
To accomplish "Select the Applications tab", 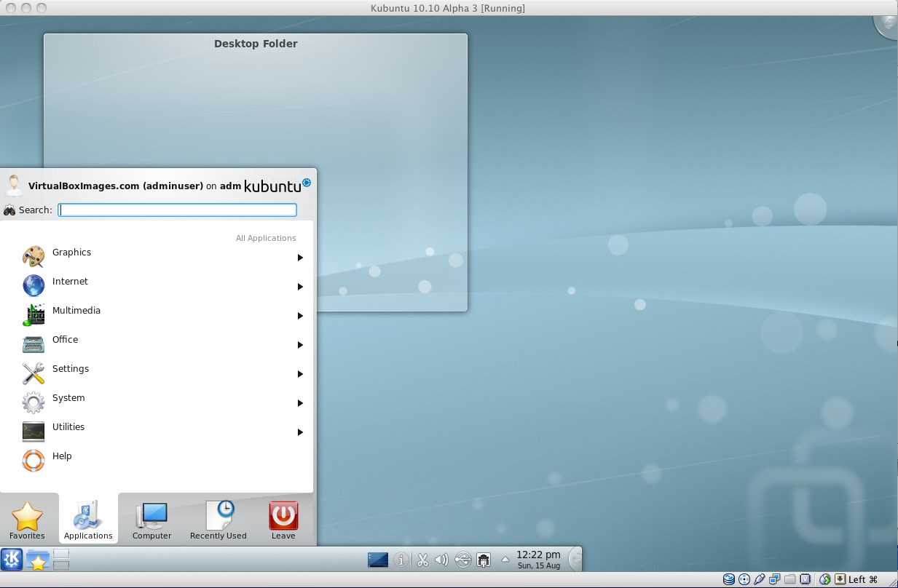I will 88,519.
